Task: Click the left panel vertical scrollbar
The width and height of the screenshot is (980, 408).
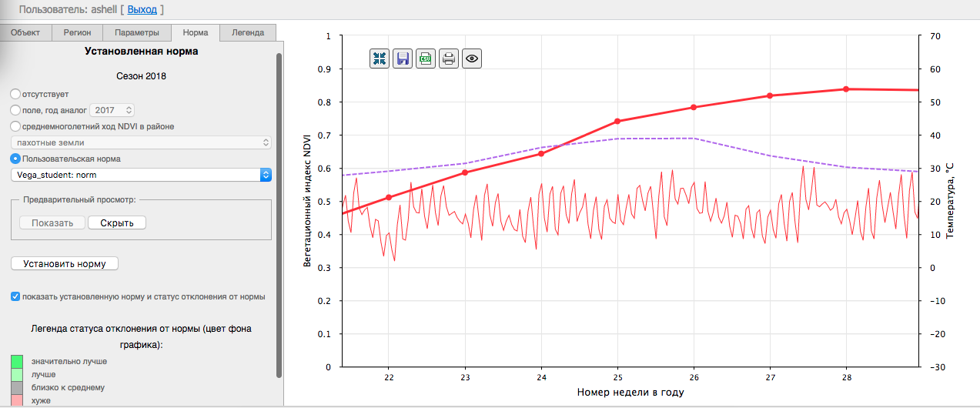Action: (x=279, y=216)
